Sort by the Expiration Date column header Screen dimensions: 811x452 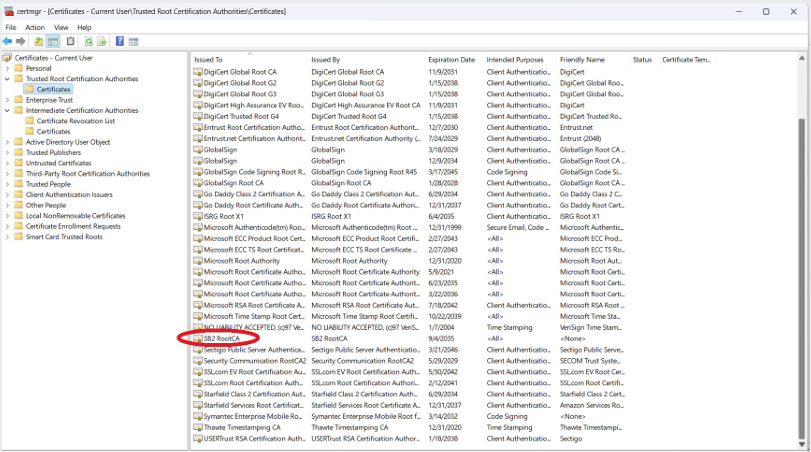[x=454, y=59]
